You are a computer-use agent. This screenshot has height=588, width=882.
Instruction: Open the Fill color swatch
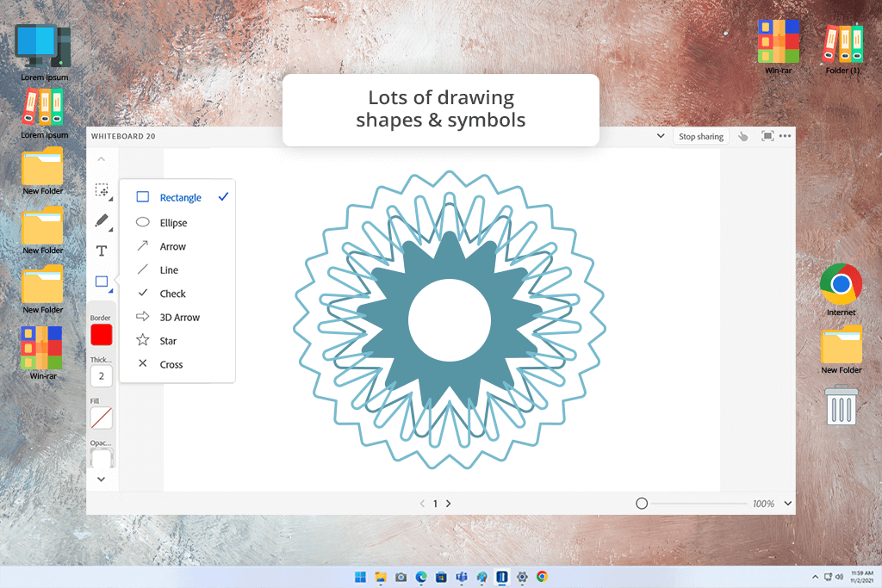[102, 418]
